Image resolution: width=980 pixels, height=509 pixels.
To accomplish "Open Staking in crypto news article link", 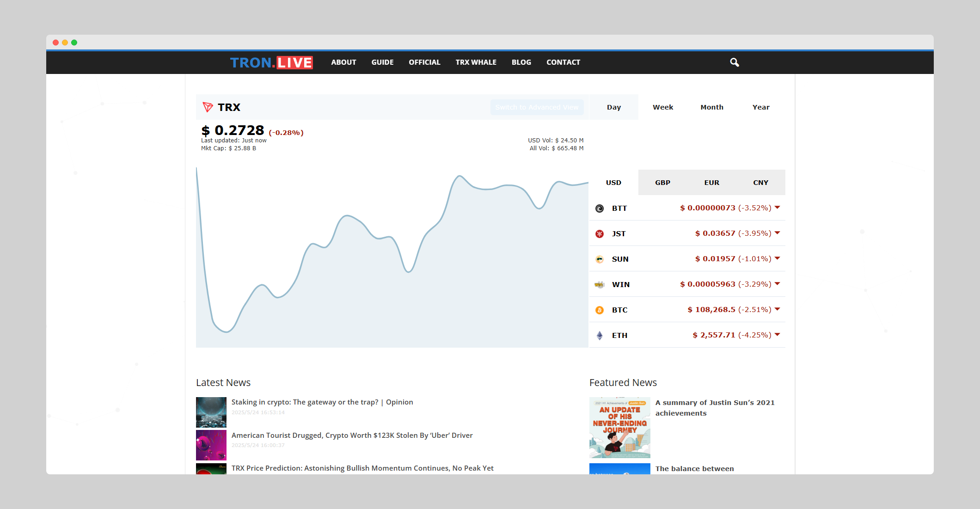I will [322, 402].
